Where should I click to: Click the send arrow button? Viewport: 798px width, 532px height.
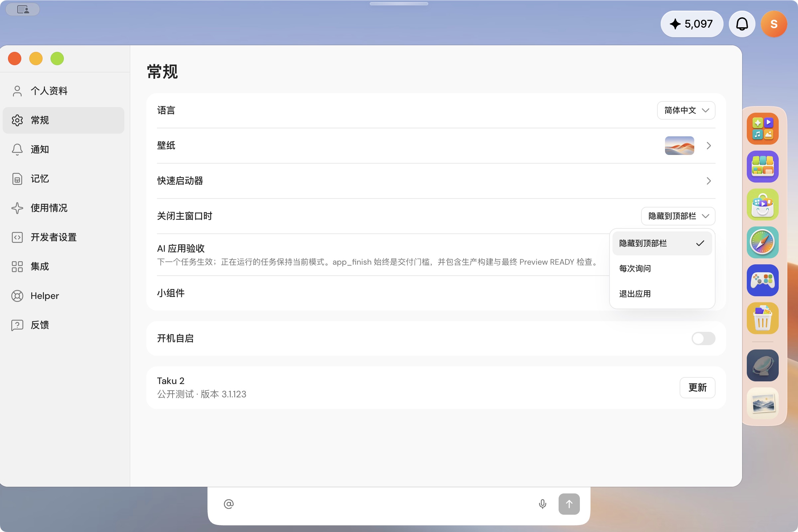569,504
